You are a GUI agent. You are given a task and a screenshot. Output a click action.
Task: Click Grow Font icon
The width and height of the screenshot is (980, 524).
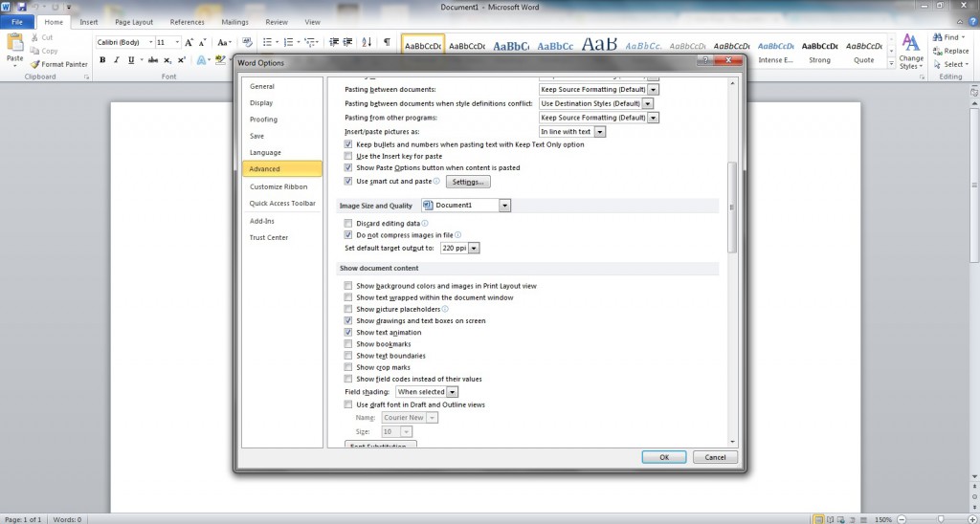[x=189, y=42]
